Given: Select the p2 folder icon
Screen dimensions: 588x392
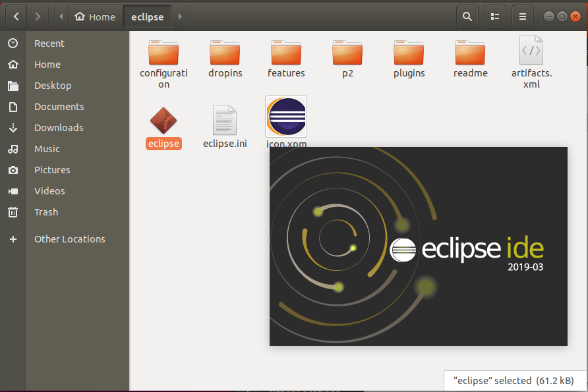Looking at the screenshot, I should (x=347, y=53).
